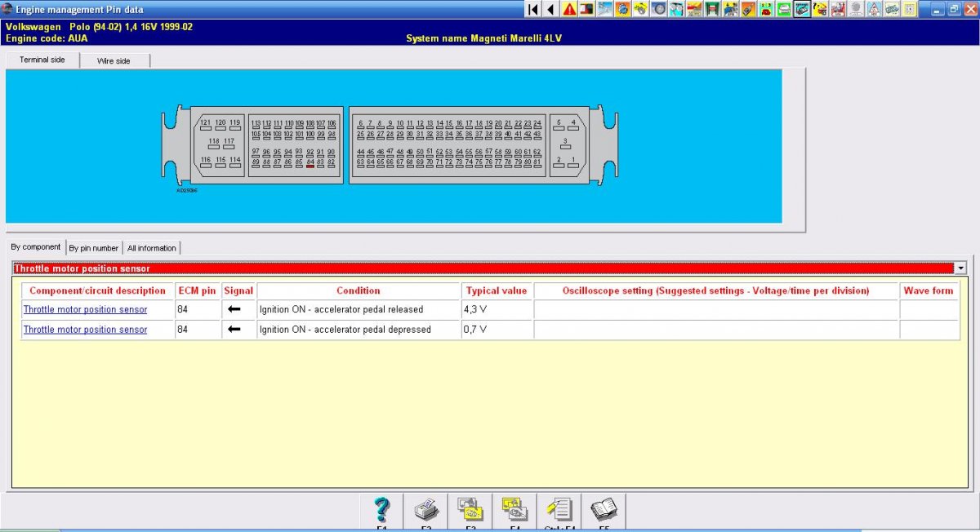Viewport: 980px width, 532px height.
Task: Open help with the question mark icon
Action: point(382,510)
